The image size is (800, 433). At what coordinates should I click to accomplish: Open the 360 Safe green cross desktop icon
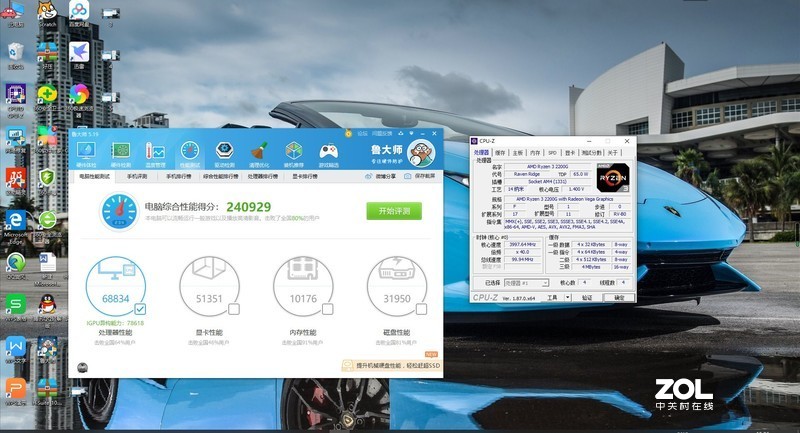point(47,94)
